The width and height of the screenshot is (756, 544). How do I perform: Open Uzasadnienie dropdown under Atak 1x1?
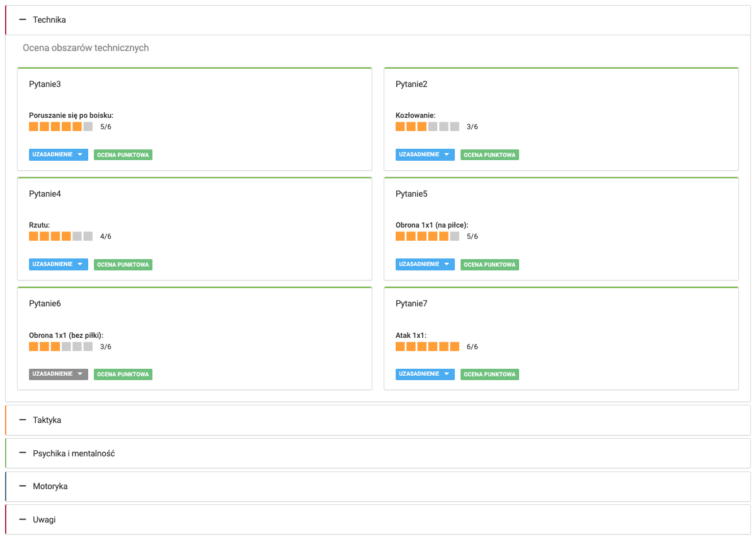(425, 374)
